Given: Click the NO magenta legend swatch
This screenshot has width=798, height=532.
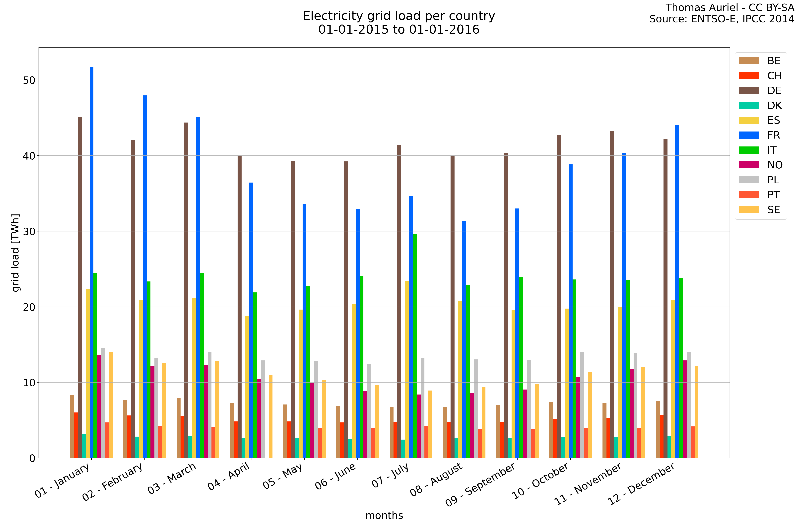Looking at the screenshot, I should 749,165.
